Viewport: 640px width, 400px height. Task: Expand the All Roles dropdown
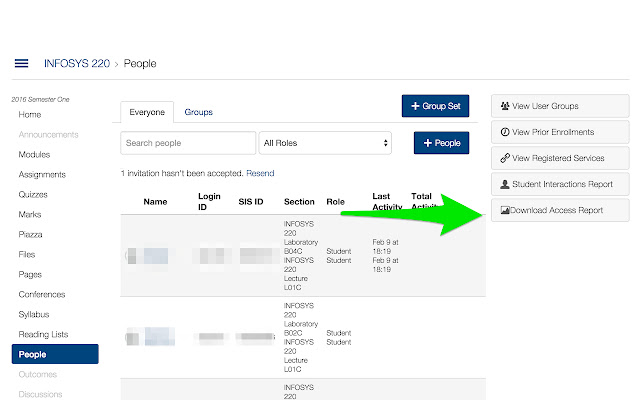(324, 143)
